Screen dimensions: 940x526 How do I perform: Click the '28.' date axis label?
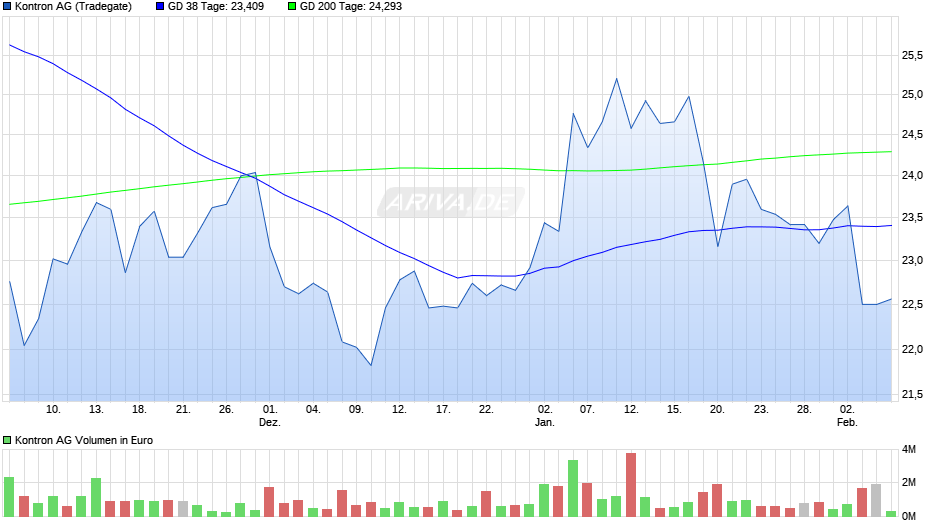coord(804,410)
